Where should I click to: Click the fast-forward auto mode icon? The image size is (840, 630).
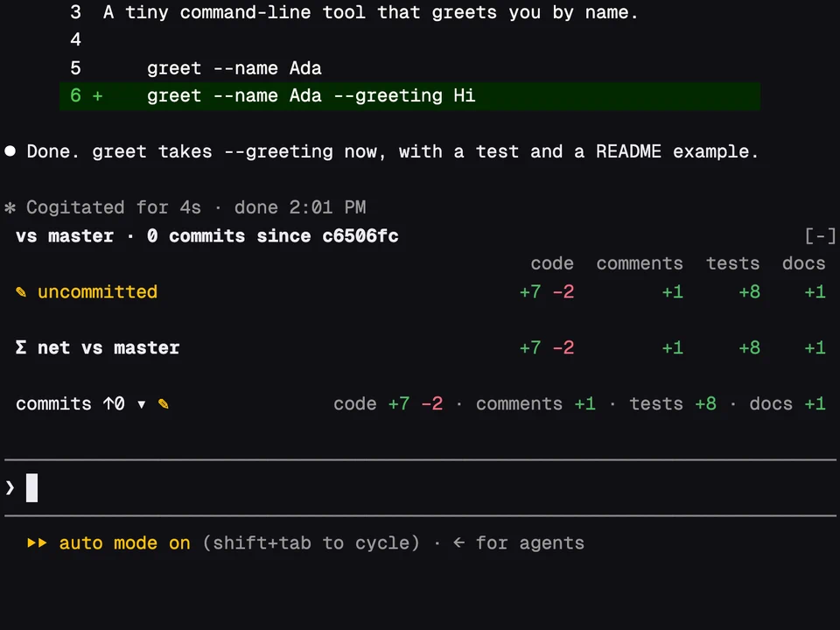click(37, 543)
